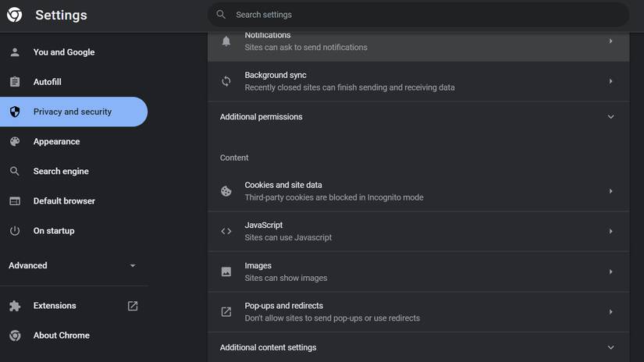644x362 pixels.
Task: Select You and Google in sidebar
Action: coord(64,52)
